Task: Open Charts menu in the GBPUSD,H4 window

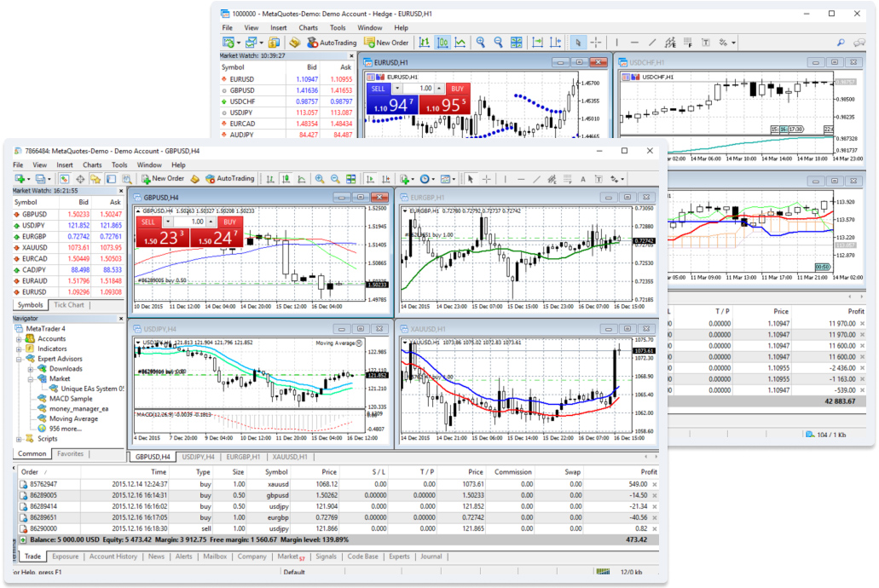Action: coord(92,164)
